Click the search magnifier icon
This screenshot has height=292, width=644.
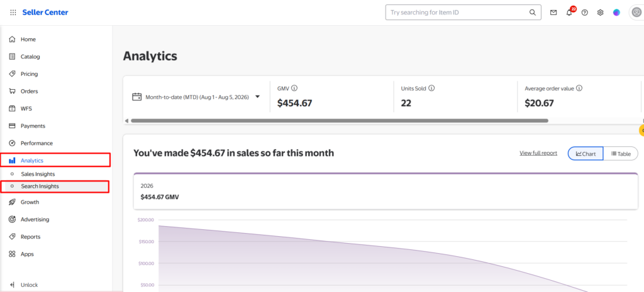click(532, 13)
